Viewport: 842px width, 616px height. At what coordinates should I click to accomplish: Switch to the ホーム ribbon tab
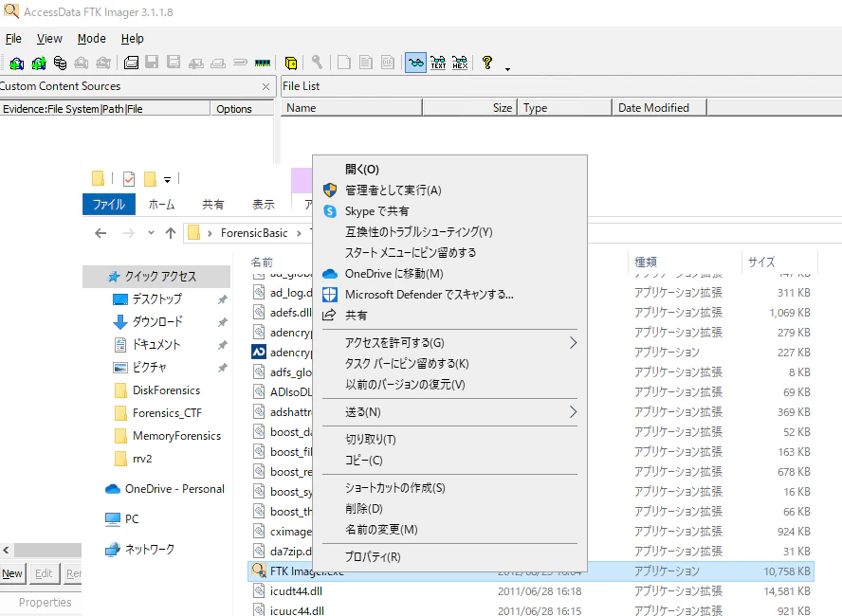161,205
